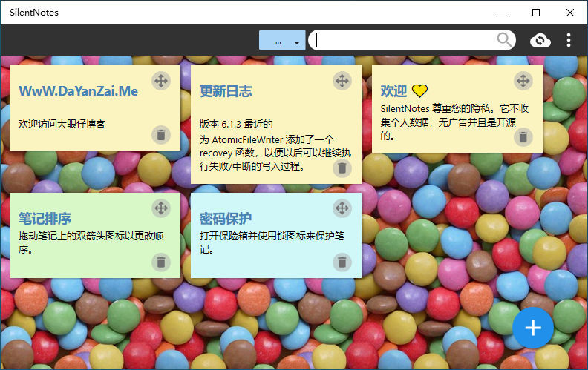Minimize the SilentNotes window
This screenshot has height=370, width=588.
[502, 13]
